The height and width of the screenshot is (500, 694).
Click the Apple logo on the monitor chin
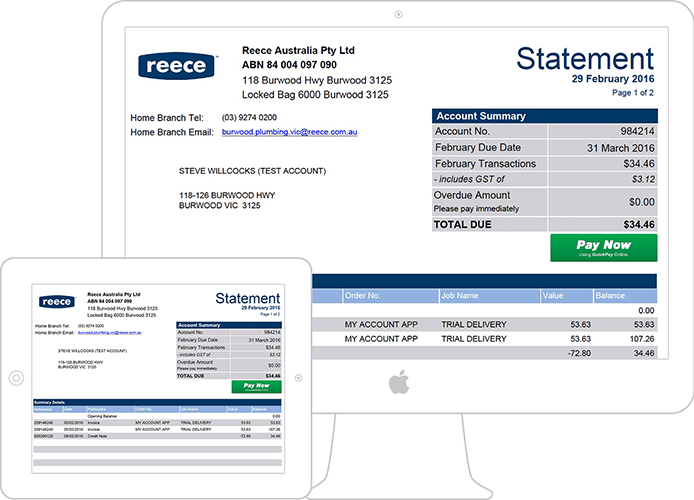click(x=399, y=382)
